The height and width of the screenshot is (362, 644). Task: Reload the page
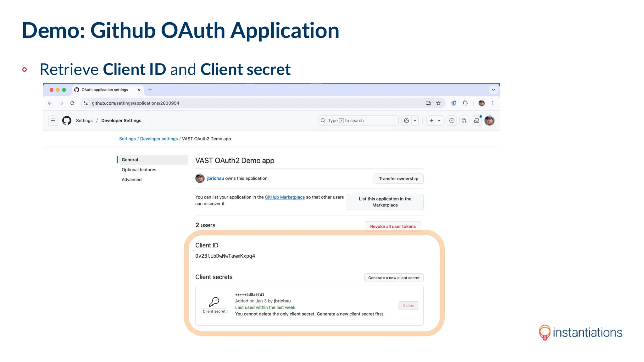[x=72, y=103]
